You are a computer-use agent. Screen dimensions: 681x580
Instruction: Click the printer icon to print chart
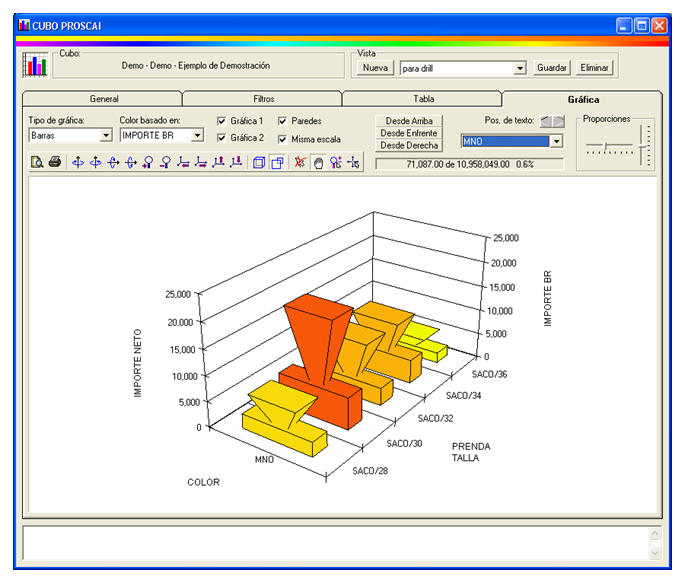[55, 162]
